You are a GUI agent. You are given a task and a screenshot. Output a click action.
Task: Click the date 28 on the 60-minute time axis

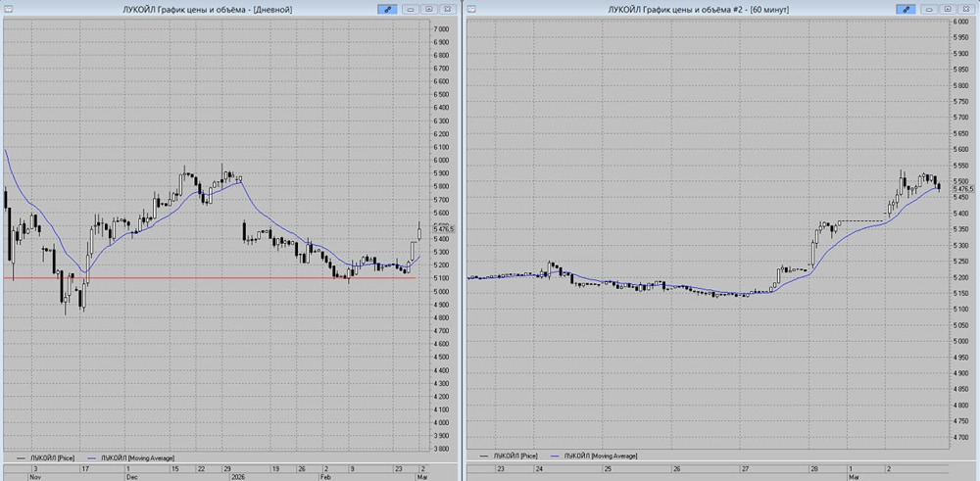[x=815, y=467]
